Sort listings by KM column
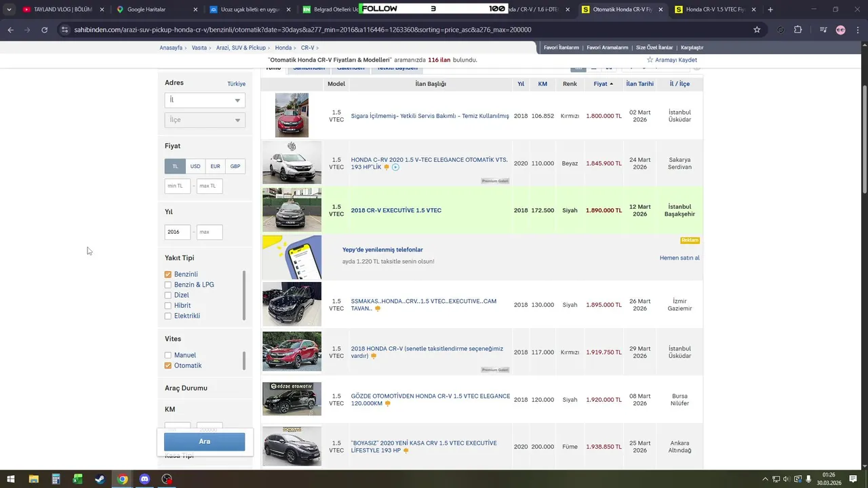The height and width of the screenshot is (488, 868). tap(542, 84)
